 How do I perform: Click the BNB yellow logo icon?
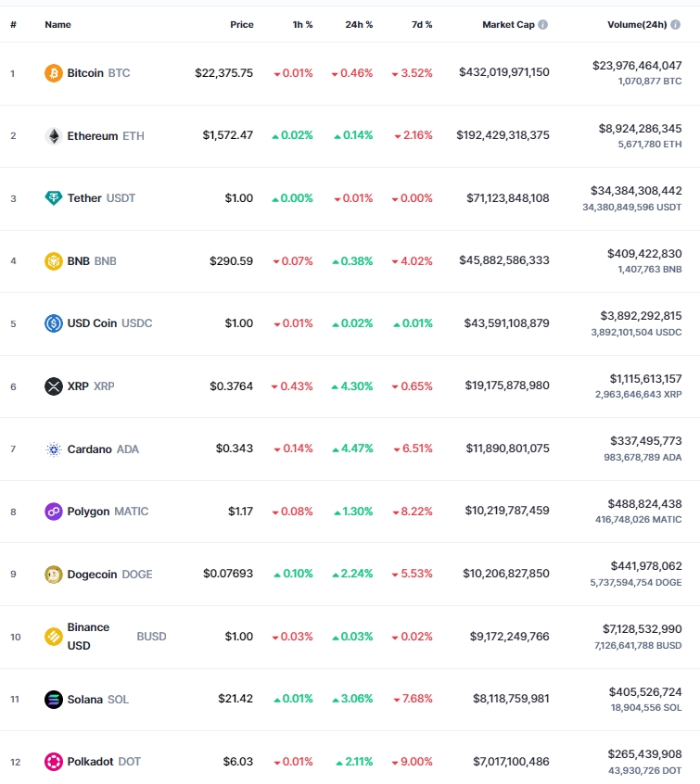point(54,261)
